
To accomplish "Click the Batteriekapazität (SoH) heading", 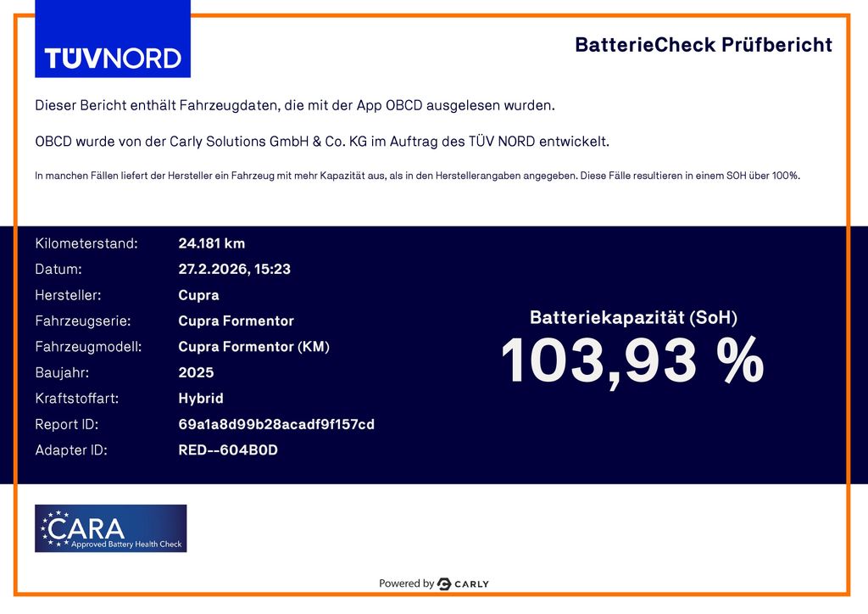I will point(633,318).
